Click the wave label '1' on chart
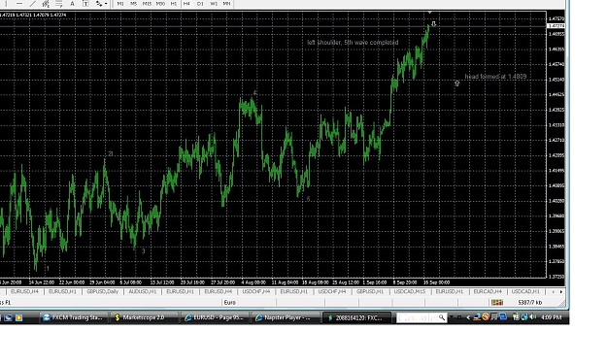Screen dimensions: 607x364 48,268
